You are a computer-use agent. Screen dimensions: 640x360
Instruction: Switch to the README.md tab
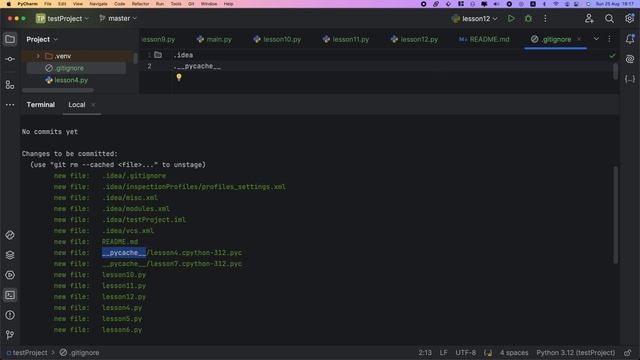tap(484, 39)
